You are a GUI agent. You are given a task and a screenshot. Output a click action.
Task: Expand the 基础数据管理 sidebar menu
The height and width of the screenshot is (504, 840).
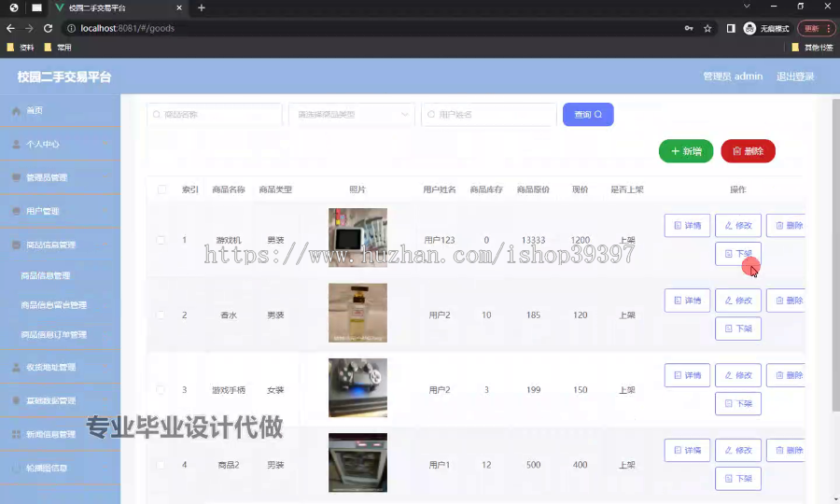(60, 400)
